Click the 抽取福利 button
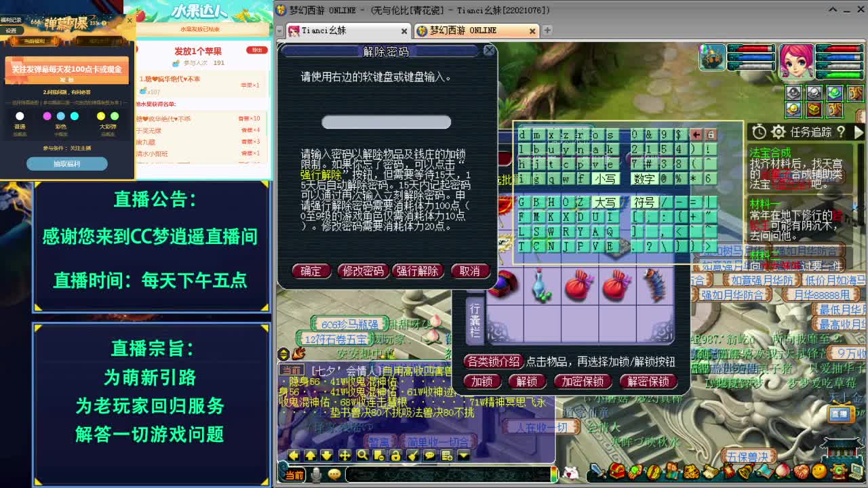The width and height of the screenshot is (868, 488). point(66,163)
